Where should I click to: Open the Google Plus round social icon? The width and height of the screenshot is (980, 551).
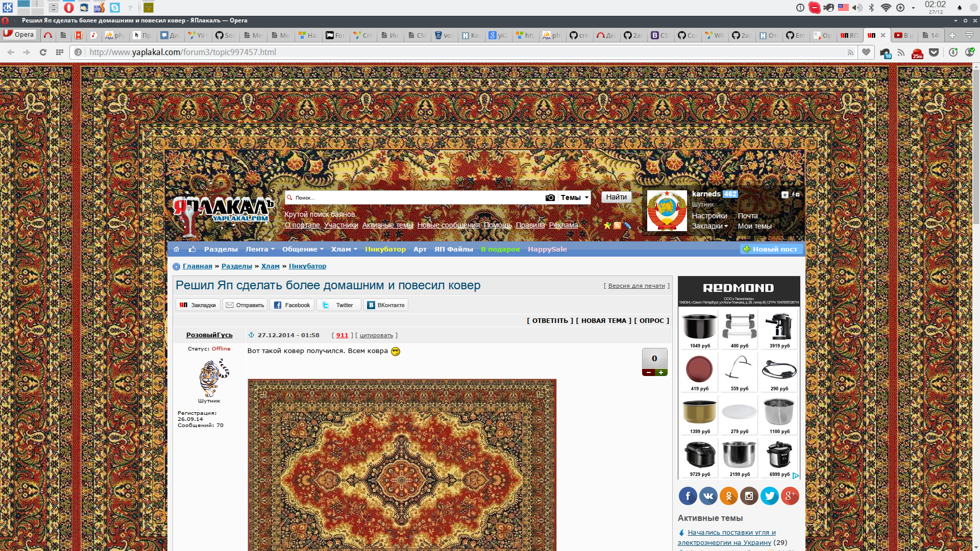pos(790,496)
